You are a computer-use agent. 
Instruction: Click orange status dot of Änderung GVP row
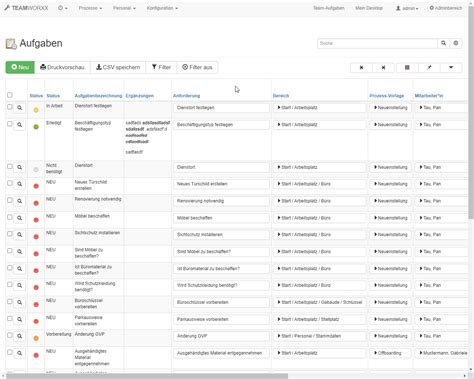(36, 338)
